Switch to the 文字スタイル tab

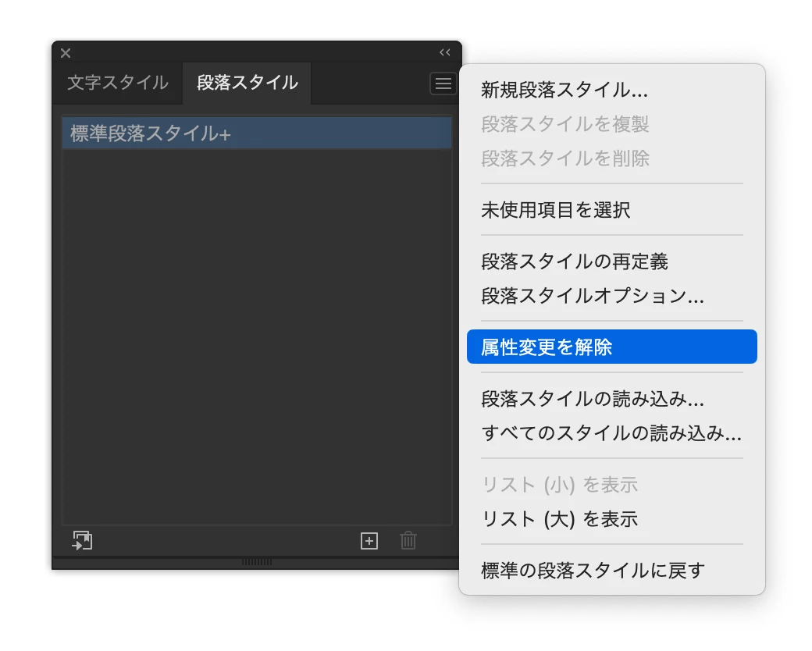click(118, 83)
